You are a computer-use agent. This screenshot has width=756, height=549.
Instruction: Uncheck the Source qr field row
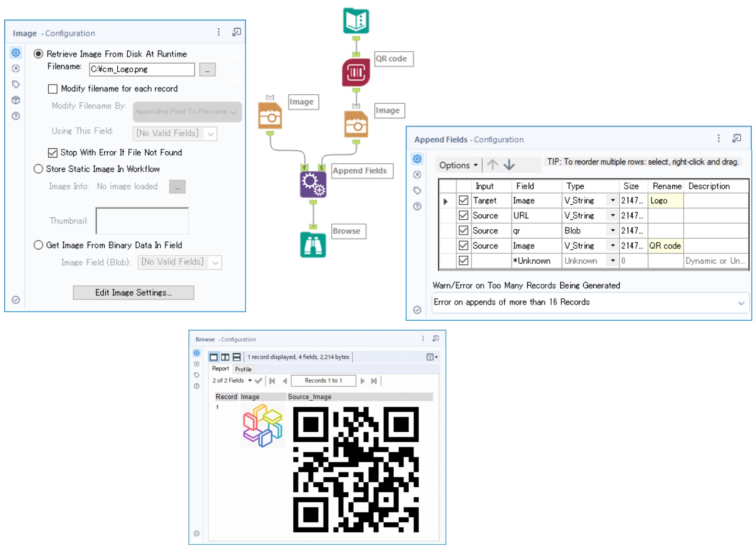[x=463, y=230]
